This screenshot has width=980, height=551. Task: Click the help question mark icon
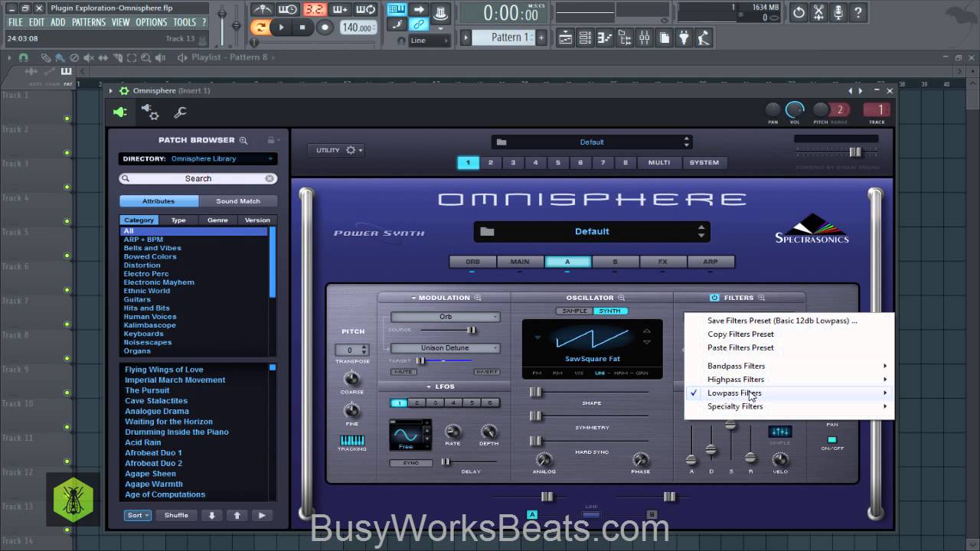click(x=858, y=12)
